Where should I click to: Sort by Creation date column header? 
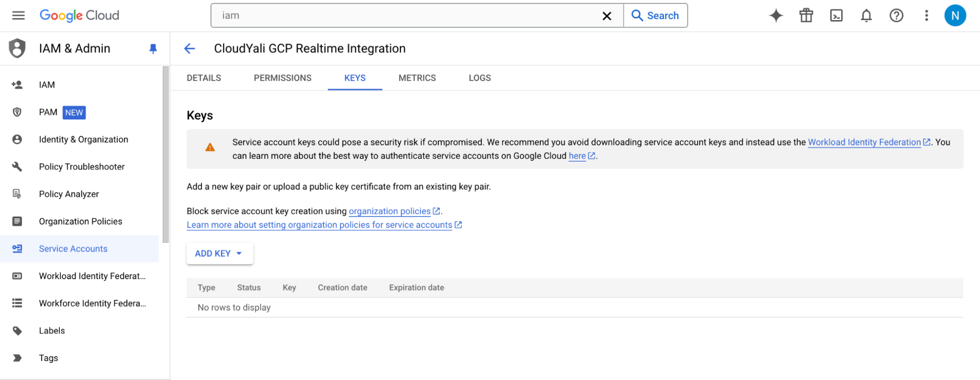tap(343, 287)
